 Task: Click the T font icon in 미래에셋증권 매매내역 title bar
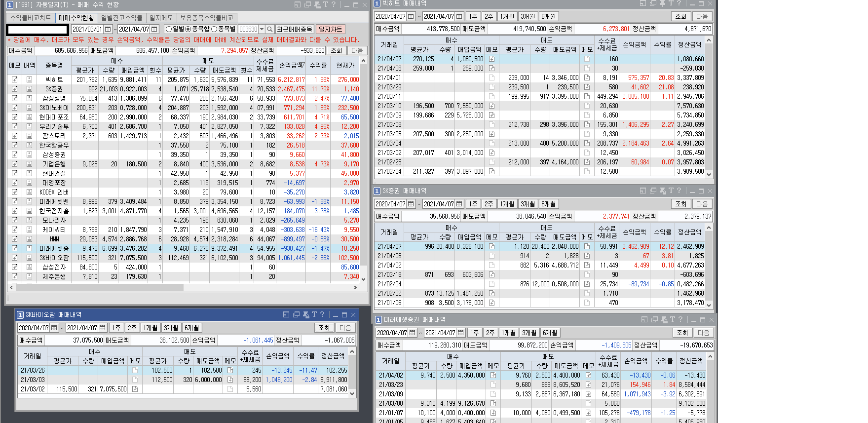672,320
